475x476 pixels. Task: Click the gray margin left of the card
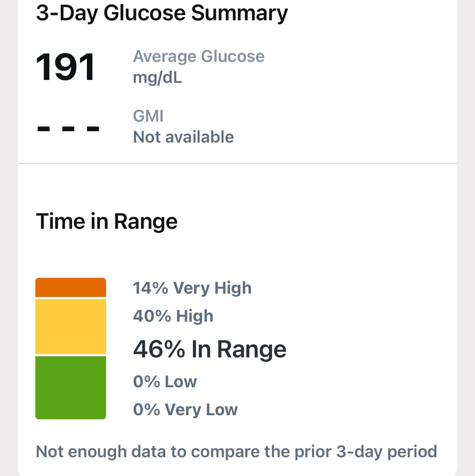[9, 237]
